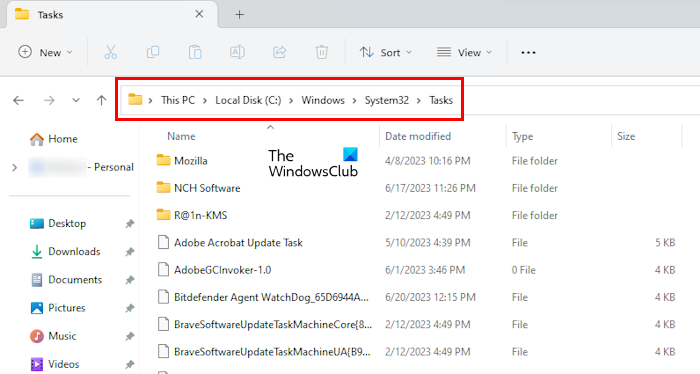
Task: Click the Paste clipboard icon
Action: click(x=195, y=52)
